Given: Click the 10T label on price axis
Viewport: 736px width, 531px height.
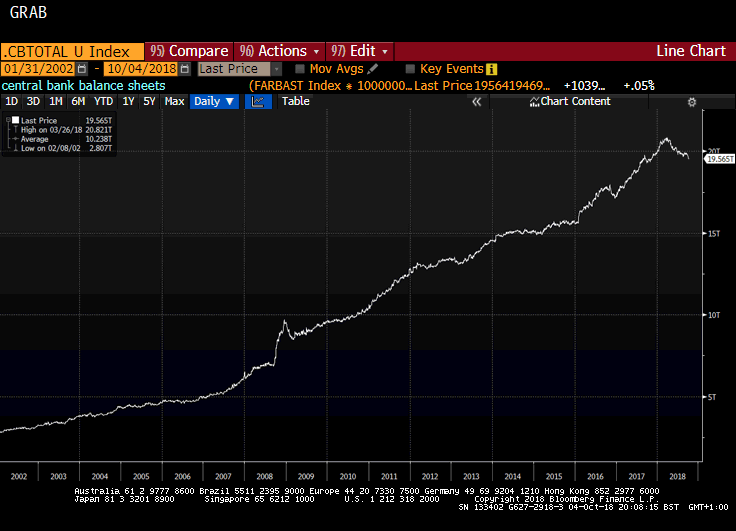Looking at the screenshot, I should point(714,315).
